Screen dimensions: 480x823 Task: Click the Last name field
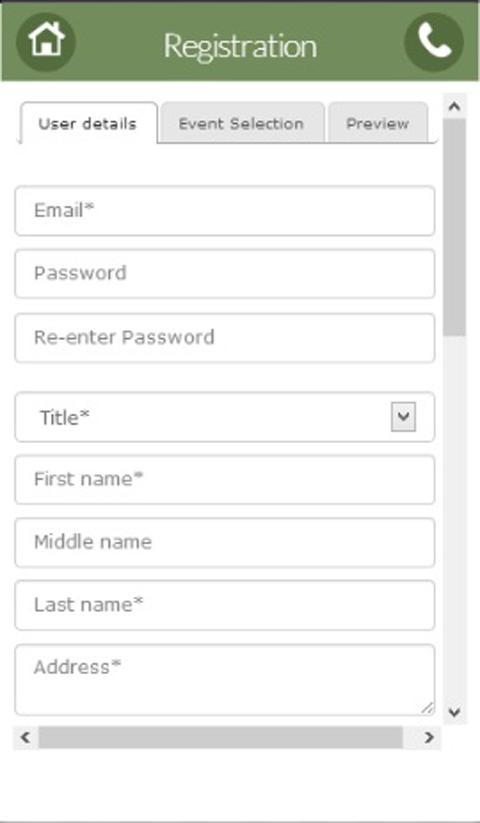[x=225, y=605]
